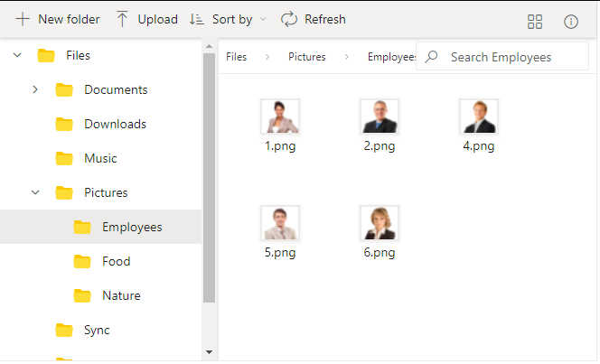Expand the Documents folder chevron
The width and height of the screenshot is (600, 364).
click(35, 89)
